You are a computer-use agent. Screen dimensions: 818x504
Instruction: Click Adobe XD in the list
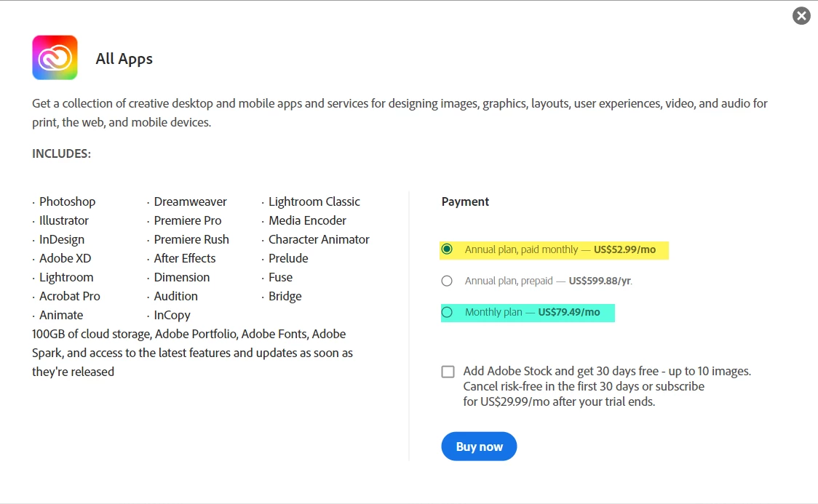click(x=65, y=258)
